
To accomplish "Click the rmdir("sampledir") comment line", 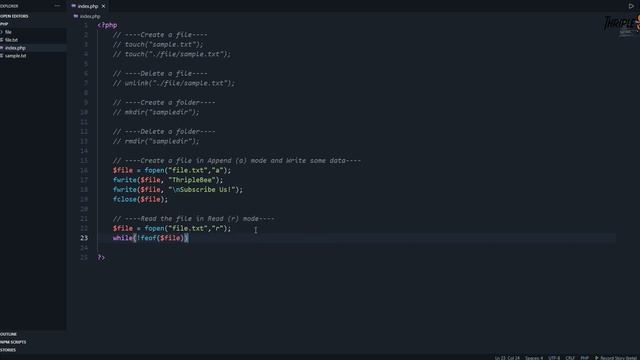I will (x=156, y=141).
